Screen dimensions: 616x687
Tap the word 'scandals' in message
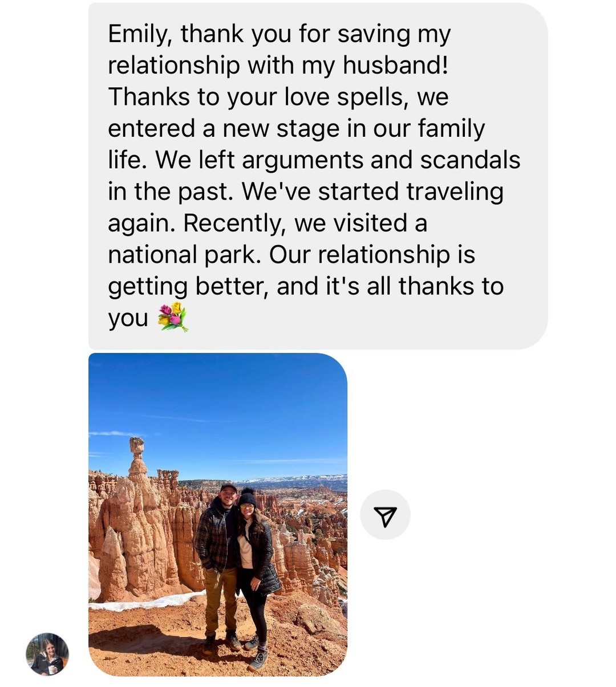point(470,160)
